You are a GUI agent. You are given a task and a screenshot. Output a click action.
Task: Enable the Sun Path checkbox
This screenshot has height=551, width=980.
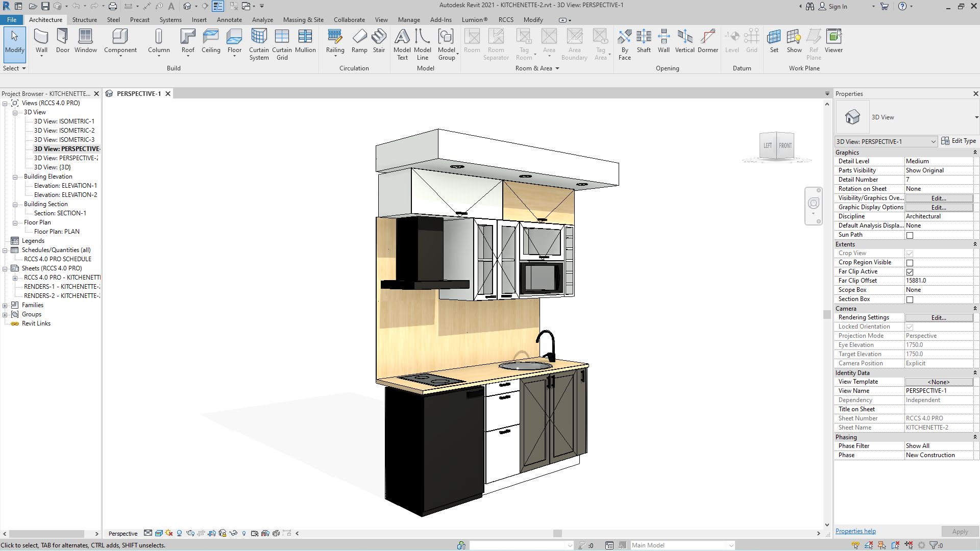tap(910, 235)
